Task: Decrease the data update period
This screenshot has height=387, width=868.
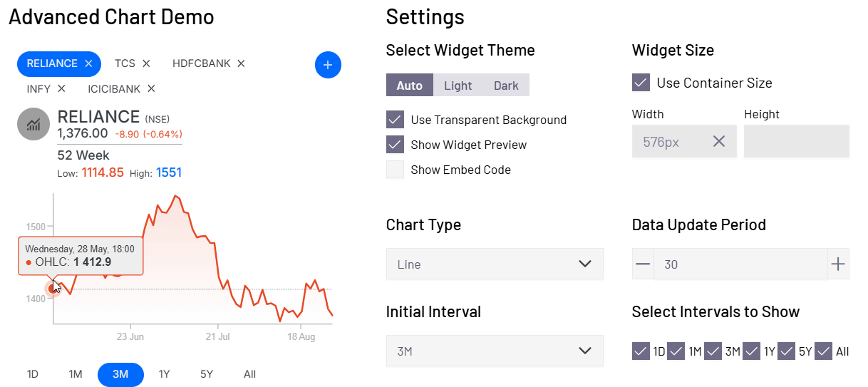Action: 643,264
